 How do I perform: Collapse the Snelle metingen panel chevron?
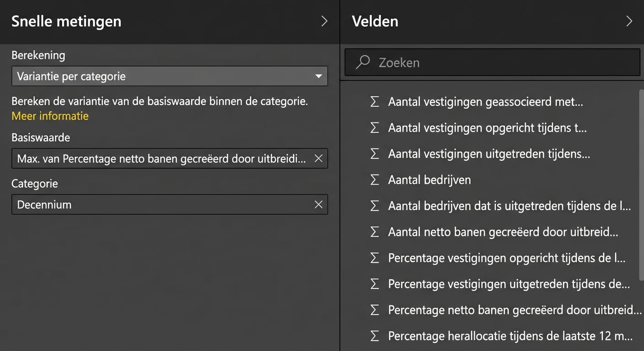pyautogui.click(x=324, y=21)
